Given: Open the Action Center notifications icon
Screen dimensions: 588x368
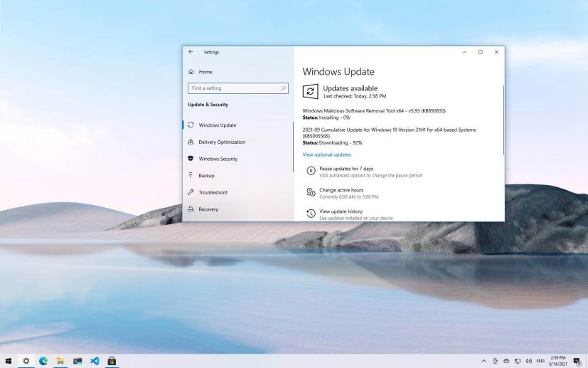Looking at the screenshot, I should point(577,361).
